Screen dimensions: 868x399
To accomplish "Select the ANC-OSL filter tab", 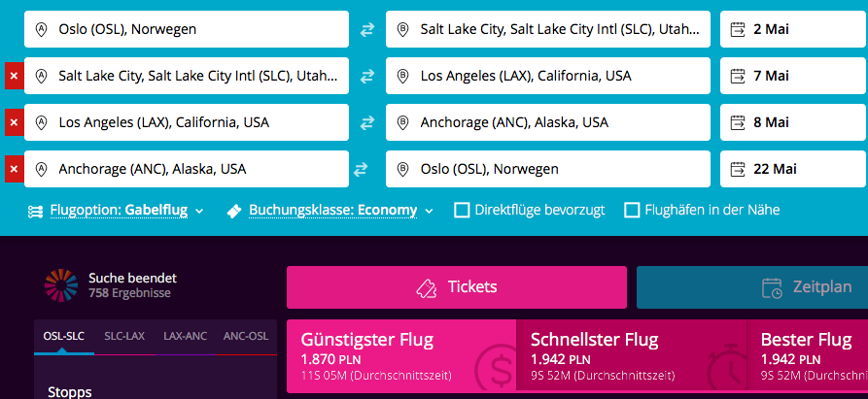I will [246, 336].
